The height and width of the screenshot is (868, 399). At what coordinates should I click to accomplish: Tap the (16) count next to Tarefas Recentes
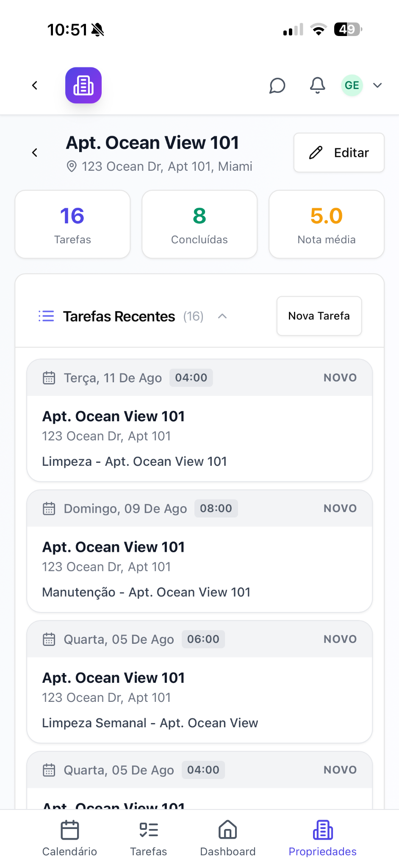click(x=194, y=316)
